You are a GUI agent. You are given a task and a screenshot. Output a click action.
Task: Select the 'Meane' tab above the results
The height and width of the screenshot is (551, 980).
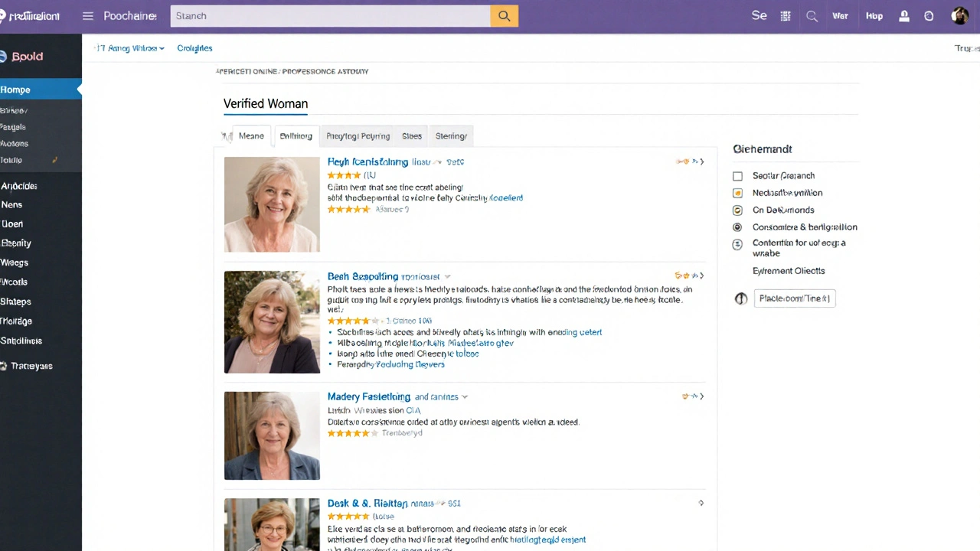coord(251,135)
